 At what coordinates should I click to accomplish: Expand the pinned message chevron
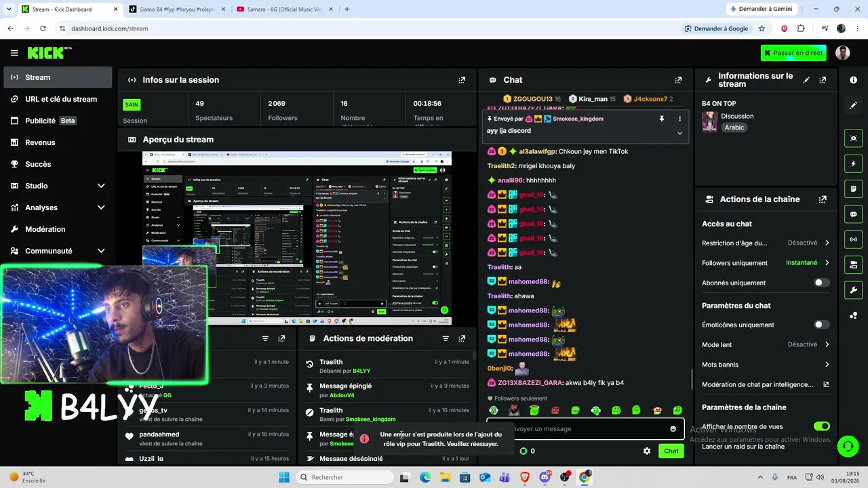(x=679, y=133)
